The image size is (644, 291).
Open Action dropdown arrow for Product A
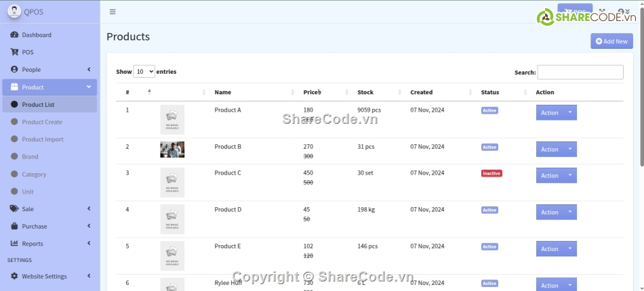click(570, 112)
